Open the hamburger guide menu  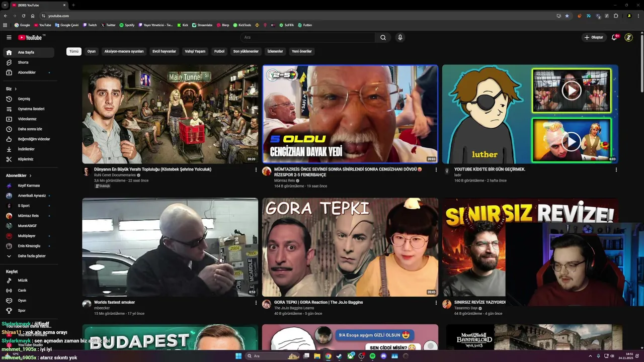pos(9,37)
